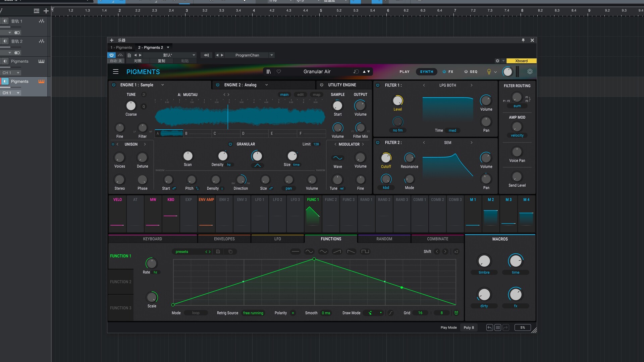Pin the instrument window
Viewport: 644px width, 362px height.
point(523,40)
